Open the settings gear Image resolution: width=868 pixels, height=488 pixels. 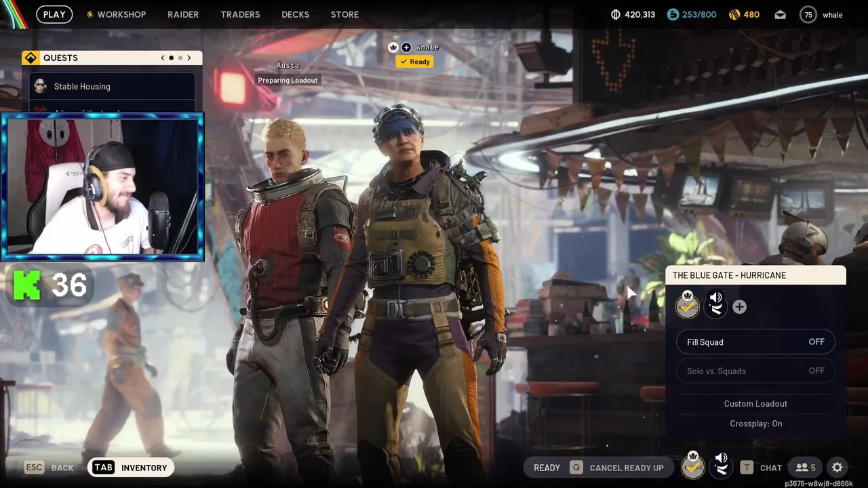837,468
